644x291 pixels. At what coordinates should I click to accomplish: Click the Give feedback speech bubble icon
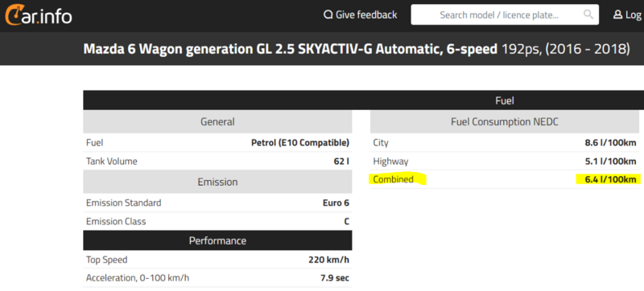click(x=328, y=15)
